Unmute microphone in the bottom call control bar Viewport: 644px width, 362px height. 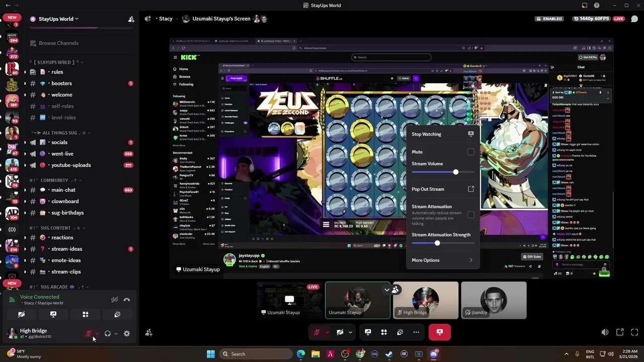[x=317, y=332]
